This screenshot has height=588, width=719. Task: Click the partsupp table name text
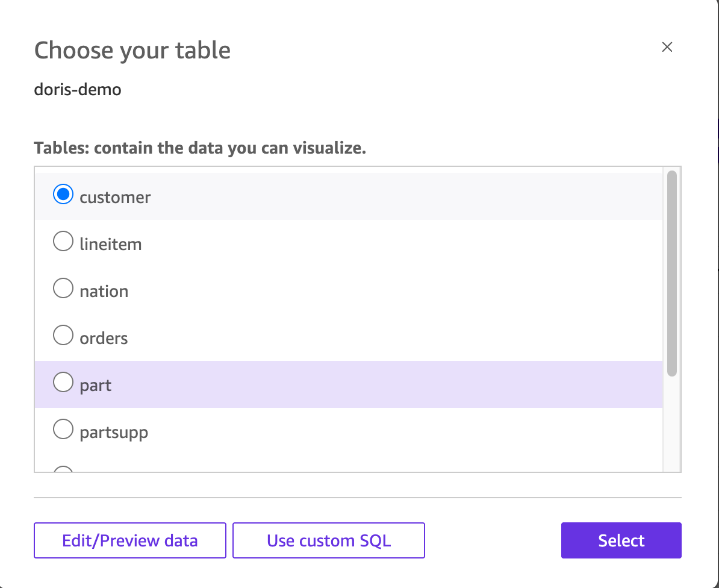pos(114,433)
